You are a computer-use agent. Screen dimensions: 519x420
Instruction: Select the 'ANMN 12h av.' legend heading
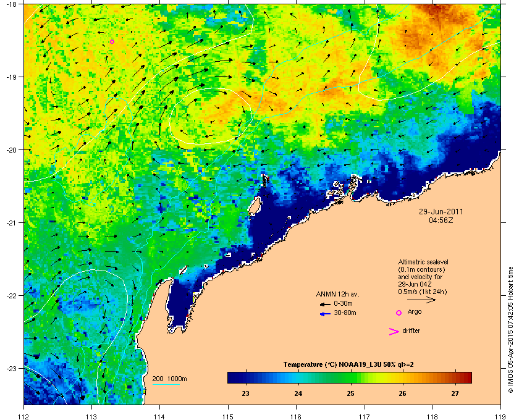pos(337,294)
